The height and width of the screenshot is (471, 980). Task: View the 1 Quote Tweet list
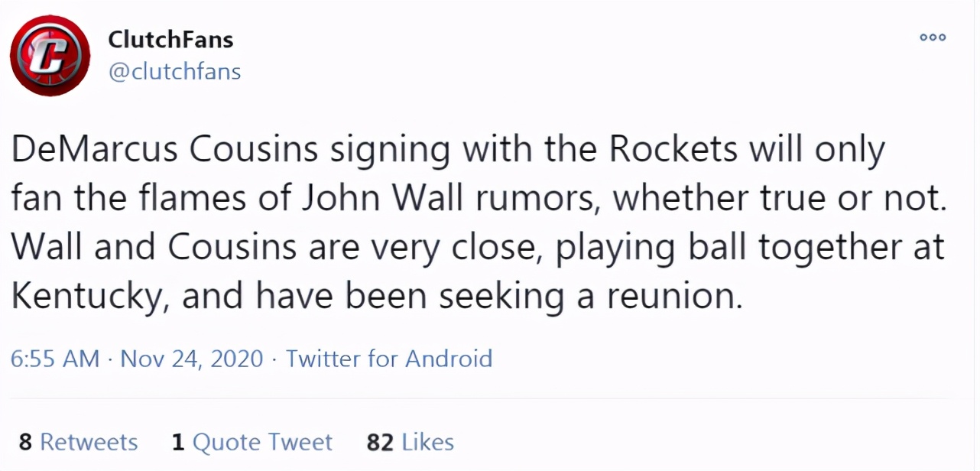(252, 442)
